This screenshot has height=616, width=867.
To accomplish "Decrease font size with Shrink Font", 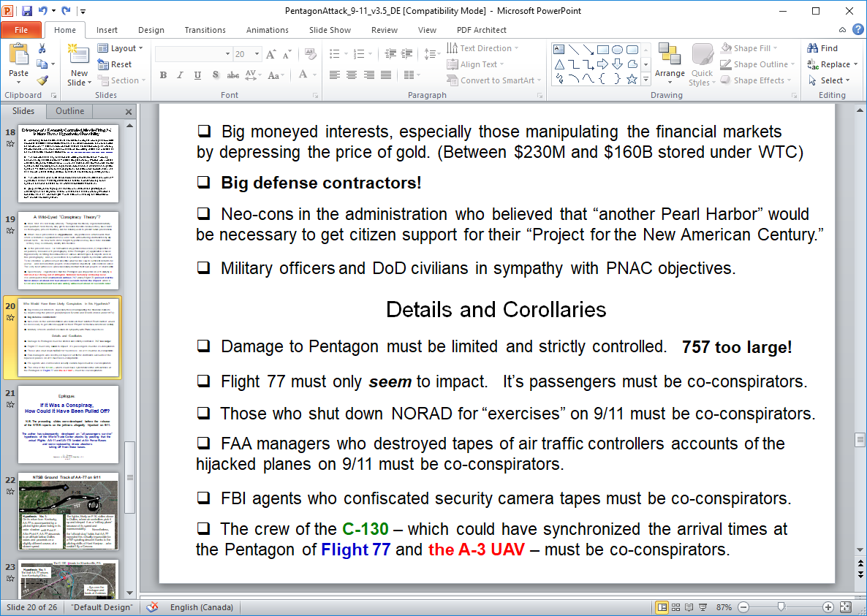I will click(287, 54).
